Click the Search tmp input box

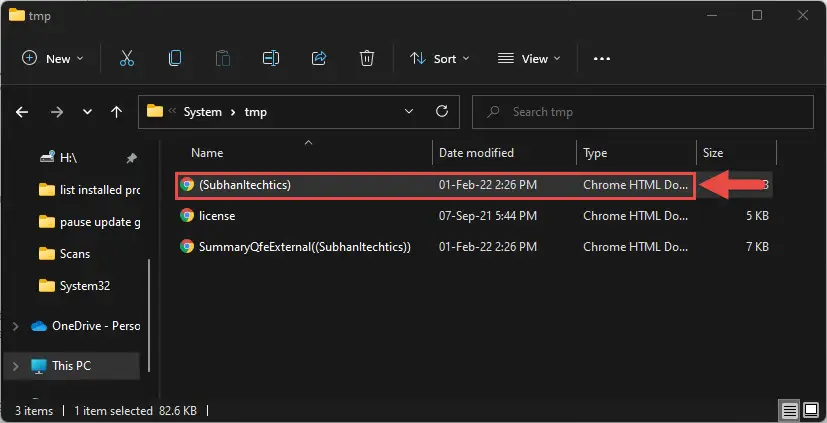point(642,112)
